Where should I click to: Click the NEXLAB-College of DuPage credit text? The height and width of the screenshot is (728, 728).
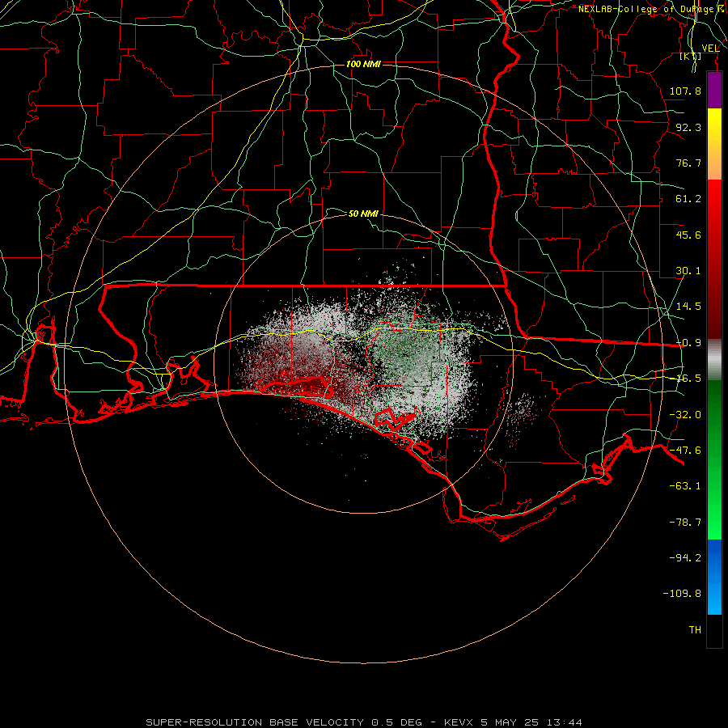[653, 9]
